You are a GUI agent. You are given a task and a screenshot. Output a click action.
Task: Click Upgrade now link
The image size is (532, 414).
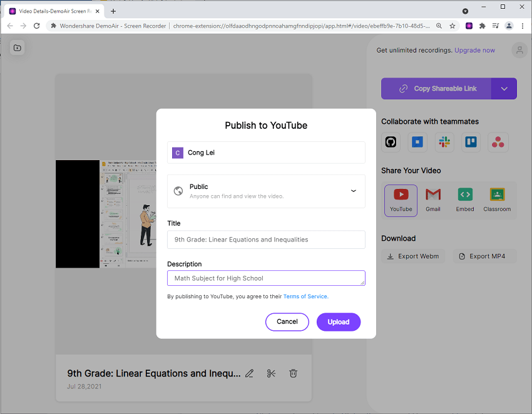point(474,50)
